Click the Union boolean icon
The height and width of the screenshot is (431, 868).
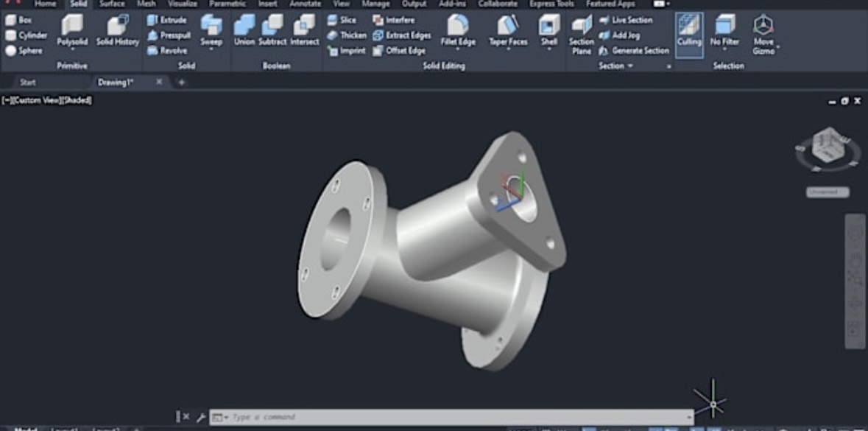tap(244, 31)
